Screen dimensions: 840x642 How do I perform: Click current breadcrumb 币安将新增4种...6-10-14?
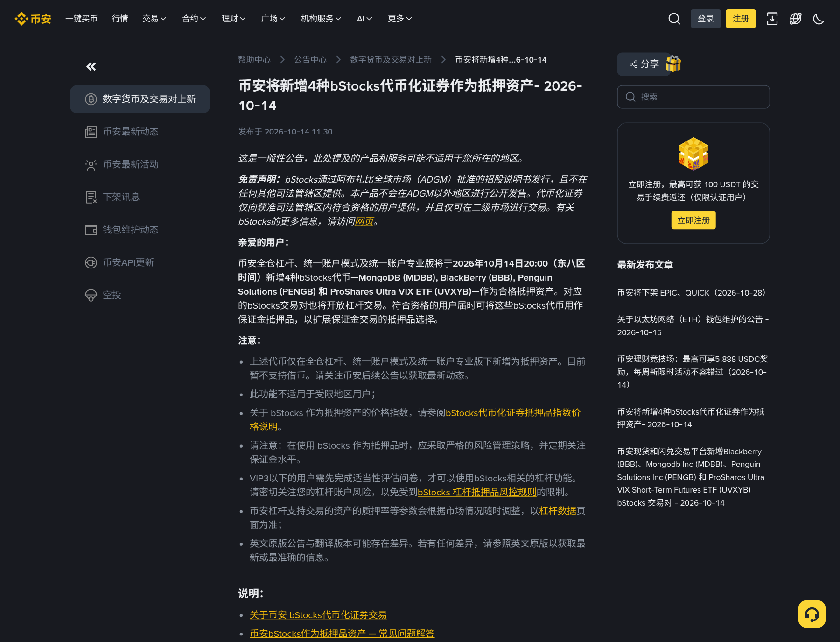click(501, 60)
